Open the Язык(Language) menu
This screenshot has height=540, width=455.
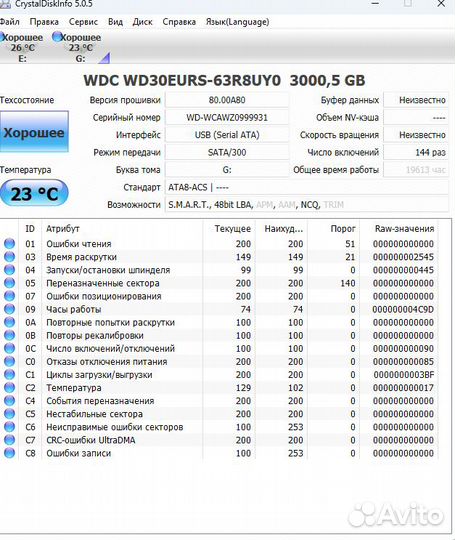(x=238, y=22)
